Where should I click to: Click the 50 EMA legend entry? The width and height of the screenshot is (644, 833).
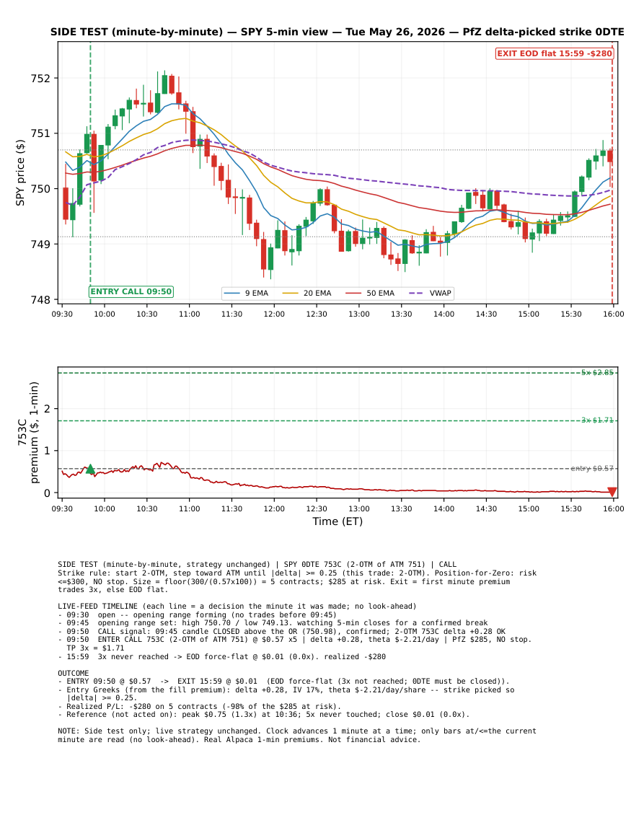[x=370, y=294]
